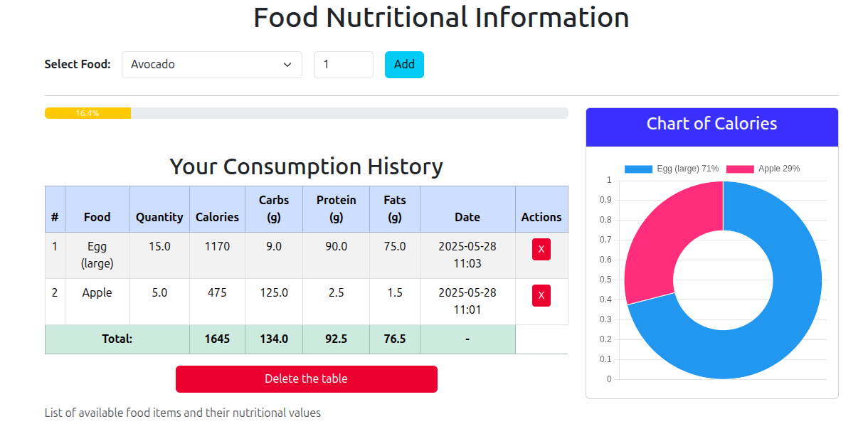Focus the quantity input field showing 1

click(344, 65)
